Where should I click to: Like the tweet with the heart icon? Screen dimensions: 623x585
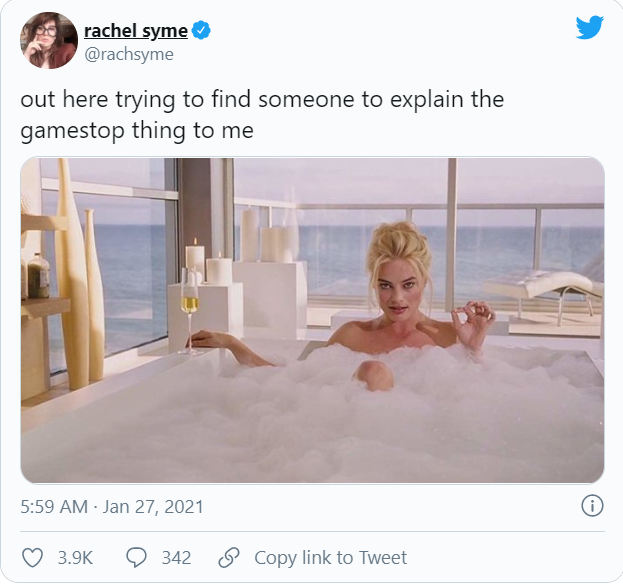tap(33, 557)
